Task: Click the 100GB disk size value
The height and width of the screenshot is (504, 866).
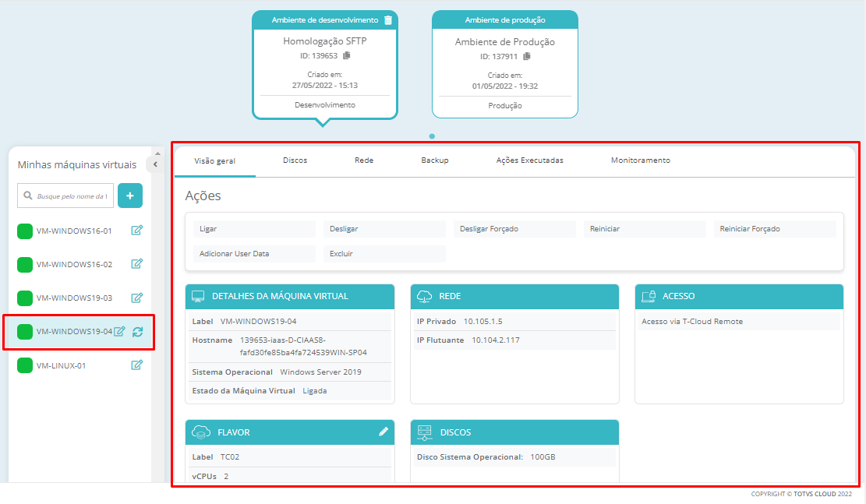Action: click(x=543, y=457)
